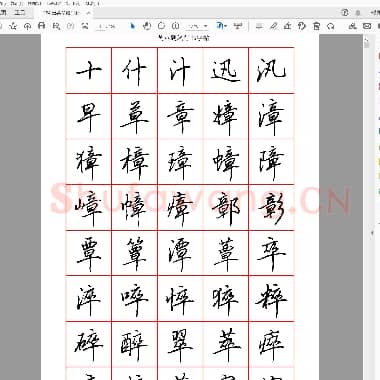Screen dimensions: 380x380
Task: Click the character 簟 cell
Action: [x=134, y=253]
